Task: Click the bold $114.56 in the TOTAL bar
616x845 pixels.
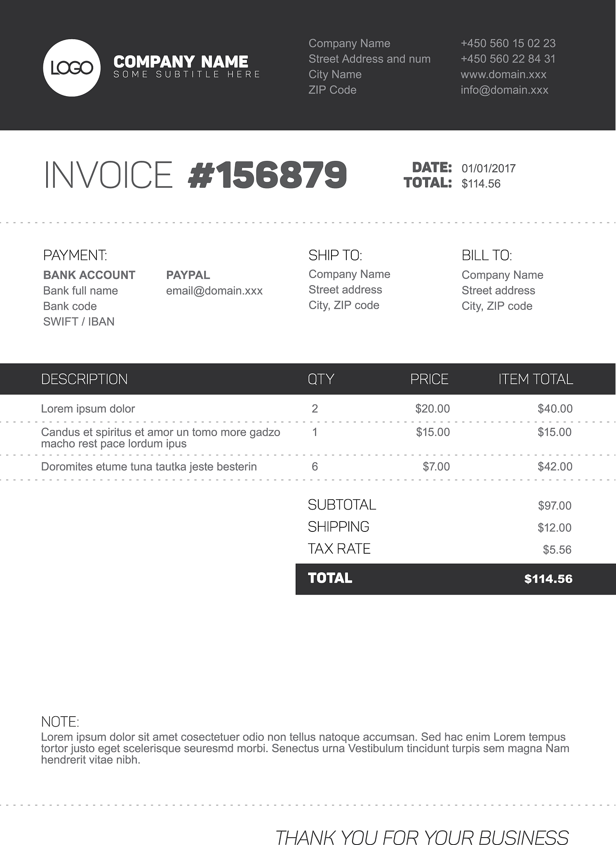Action: point(548,579)
